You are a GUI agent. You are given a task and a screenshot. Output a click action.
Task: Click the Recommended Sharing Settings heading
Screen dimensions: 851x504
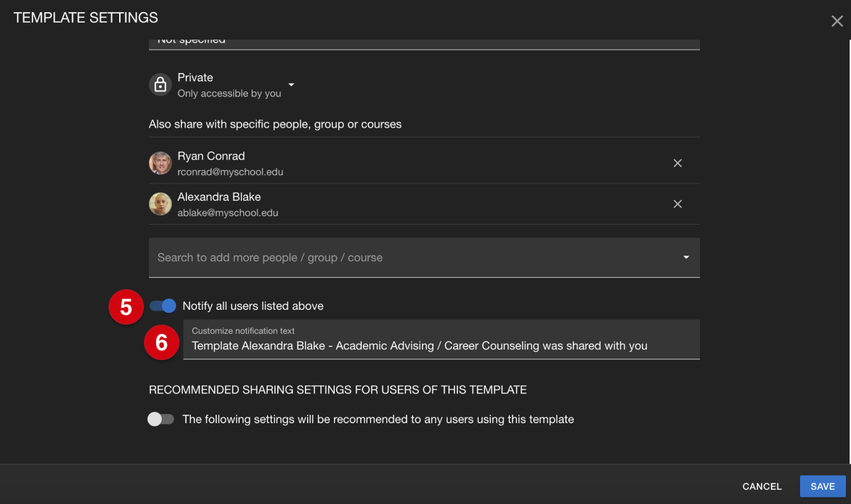pyautogui.click(x=338, y=390)
